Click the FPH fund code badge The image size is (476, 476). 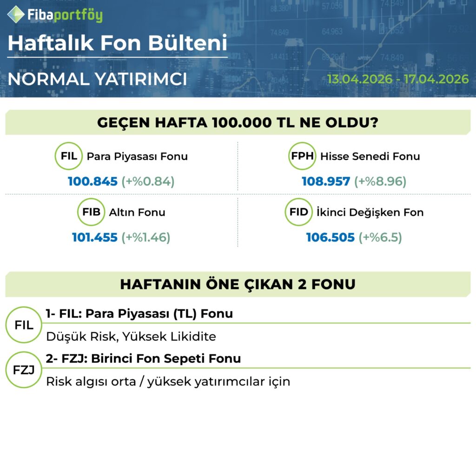coord(303,156)
